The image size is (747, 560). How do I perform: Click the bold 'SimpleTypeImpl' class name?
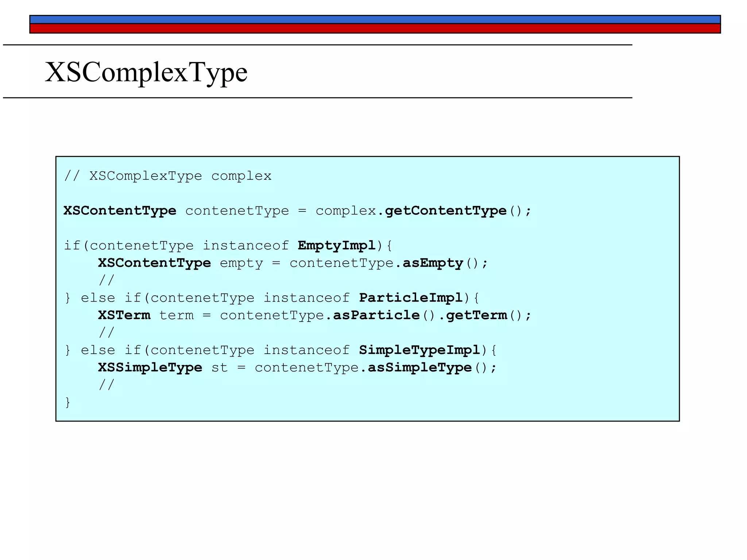click(420, 350)
